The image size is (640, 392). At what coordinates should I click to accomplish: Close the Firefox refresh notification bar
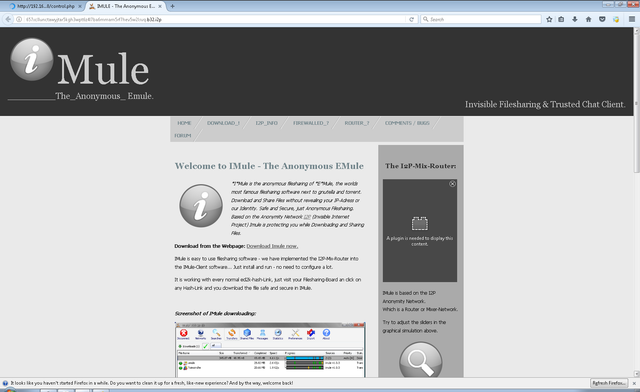[x=634, y=383]
